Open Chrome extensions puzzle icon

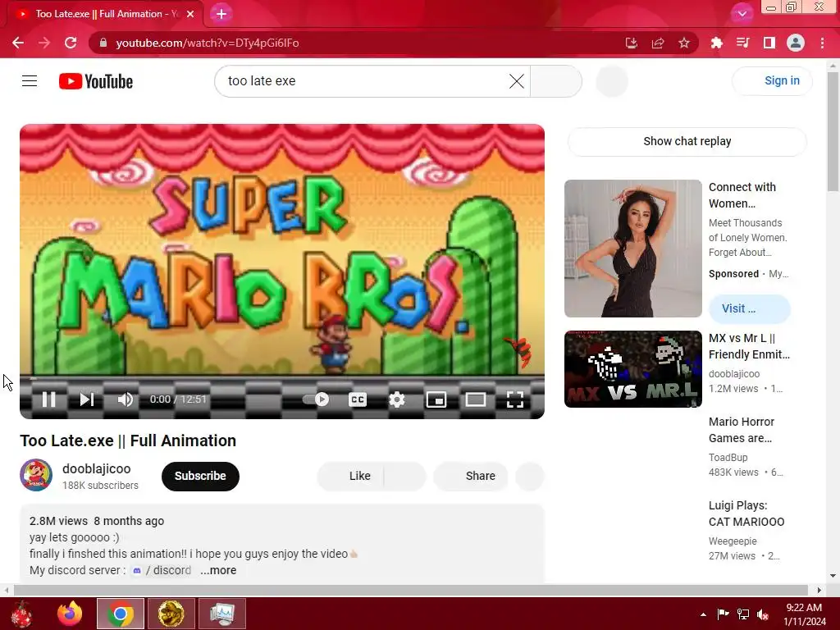coord(716,43)
